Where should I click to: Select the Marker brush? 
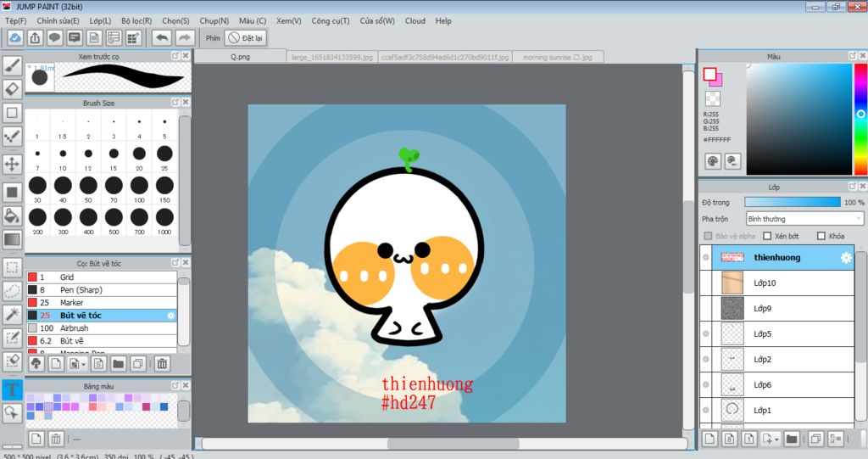102,303
